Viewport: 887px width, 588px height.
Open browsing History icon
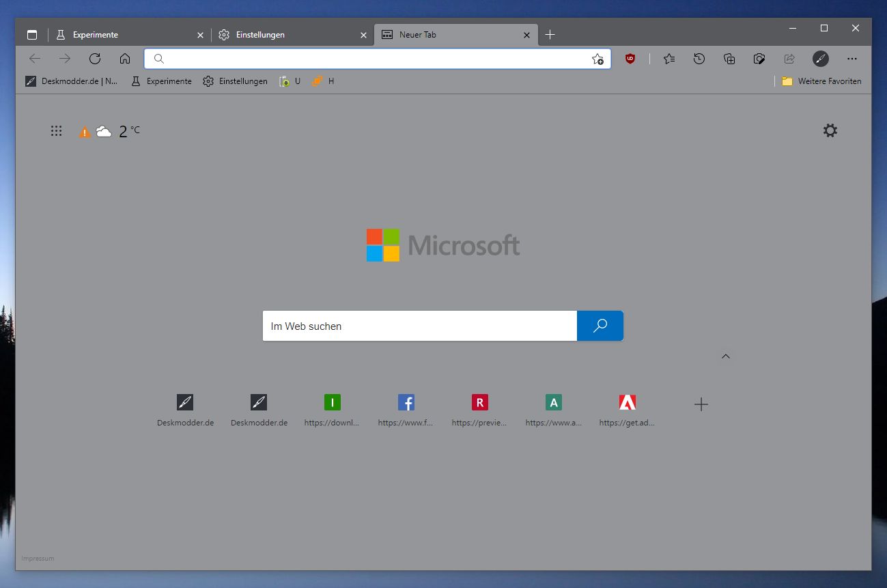[699, 59]
